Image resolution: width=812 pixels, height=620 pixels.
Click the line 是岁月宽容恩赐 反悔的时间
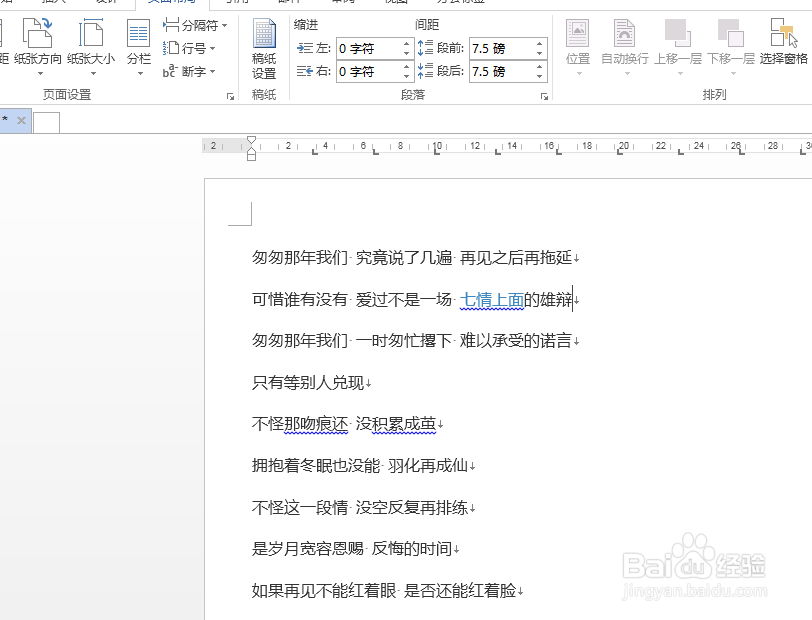click(x=352, y=549)
